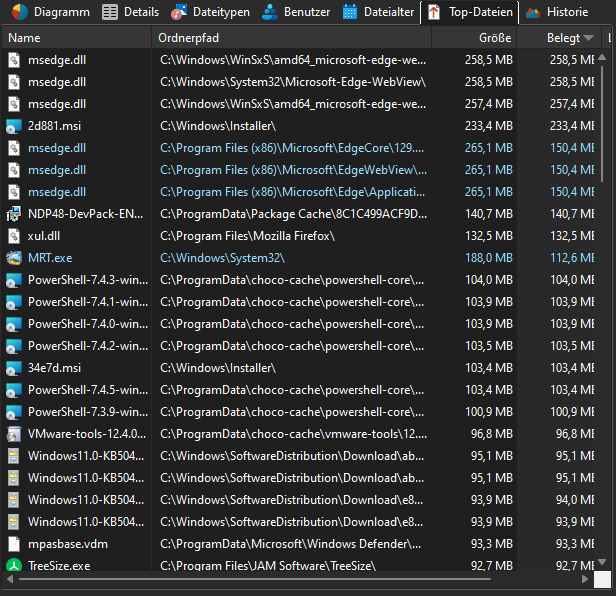The image size is (616, 596).
Task: Click the 233,4 MB size value
Action: [x=489, y=126]
